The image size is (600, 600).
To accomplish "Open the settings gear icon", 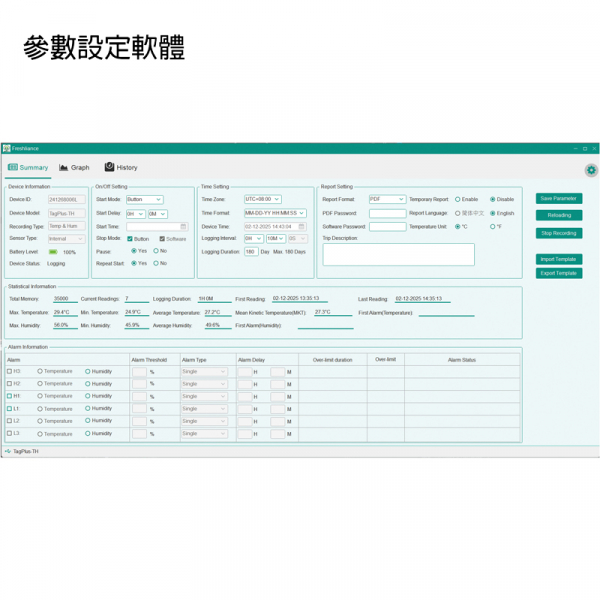I will click(x=591, y=170).
